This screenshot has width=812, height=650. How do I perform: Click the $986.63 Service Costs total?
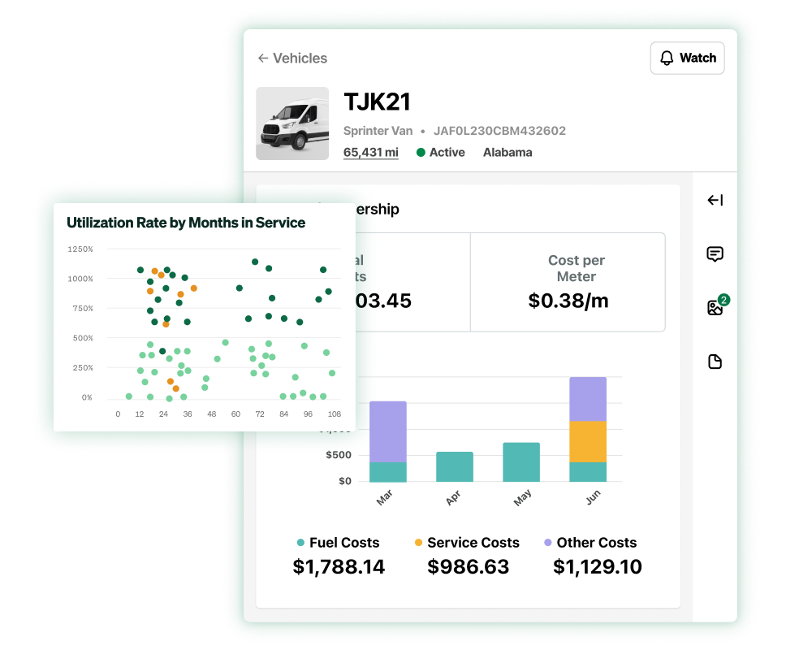point(468,566)
